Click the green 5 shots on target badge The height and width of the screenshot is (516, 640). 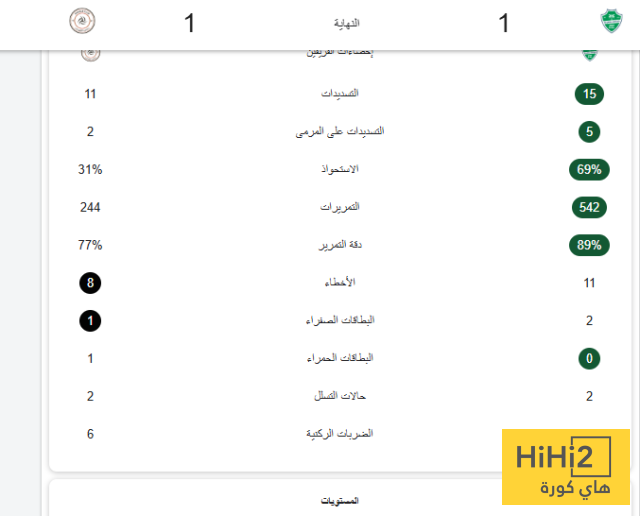click(589, 132)
